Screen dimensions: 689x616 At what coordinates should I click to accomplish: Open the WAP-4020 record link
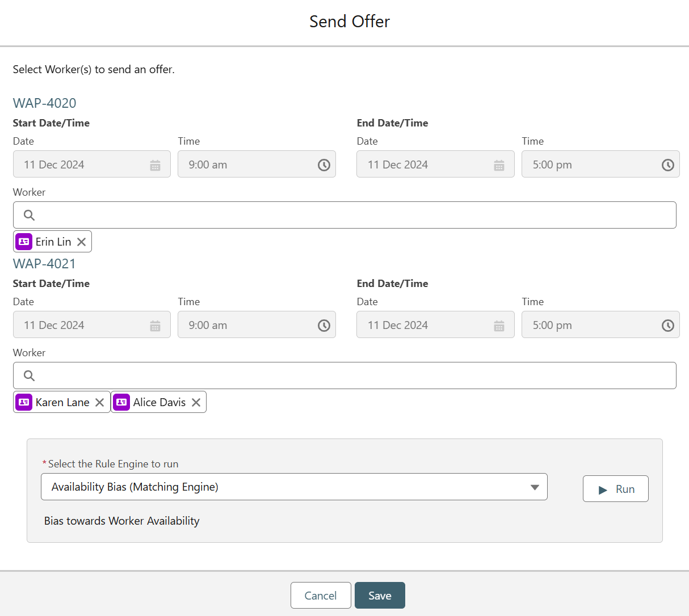(44, 103)
